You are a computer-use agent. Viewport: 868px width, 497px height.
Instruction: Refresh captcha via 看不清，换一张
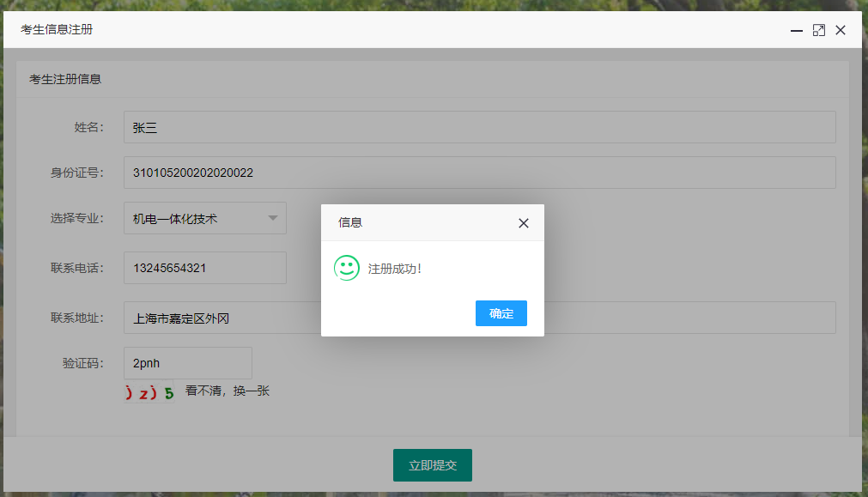click(228, 391)
